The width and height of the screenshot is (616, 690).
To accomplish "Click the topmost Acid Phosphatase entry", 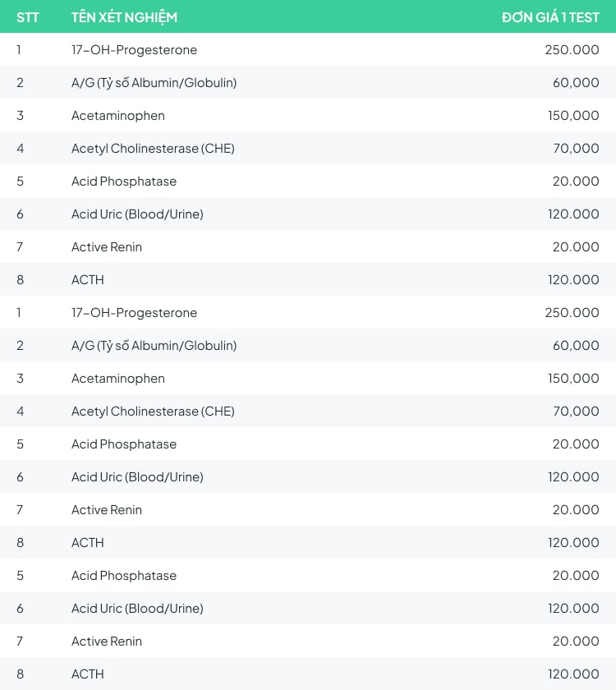I will tap(124, 182).
